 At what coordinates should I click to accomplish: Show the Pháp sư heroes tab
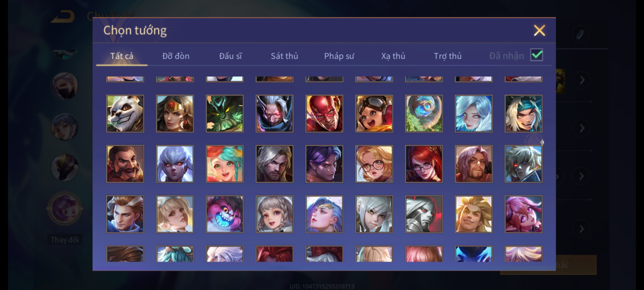tap(339, 56)
